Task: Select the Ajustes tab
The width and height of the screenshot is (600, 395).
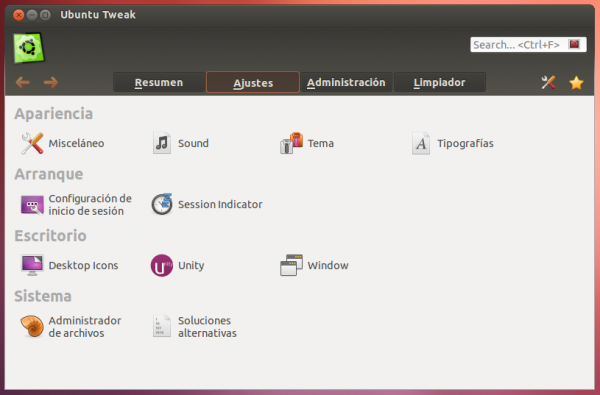Action: pyautogui.click(x=253, y=82)
